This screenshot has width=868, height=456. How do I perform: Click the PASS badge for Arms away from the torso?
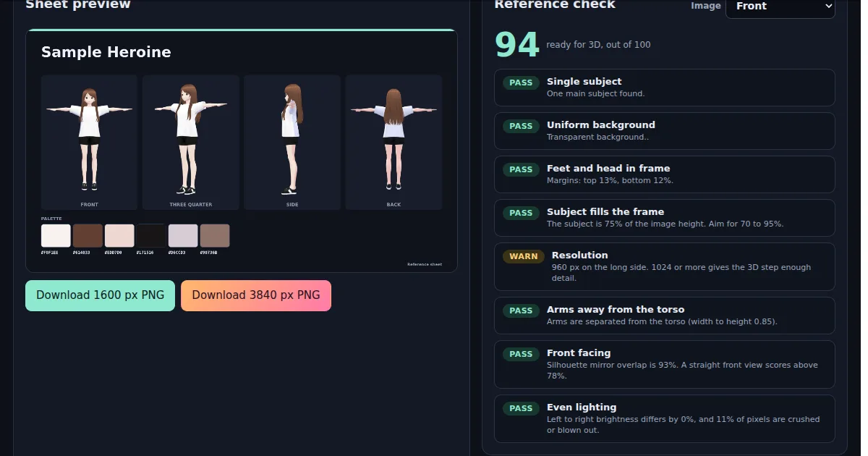(x=521, y=311)
